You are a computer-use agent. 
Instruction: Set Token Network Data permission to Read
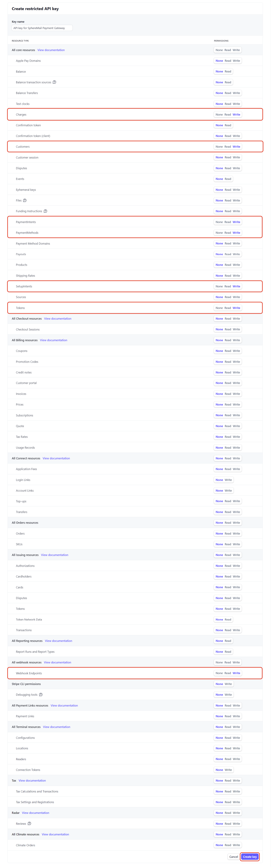228,619
